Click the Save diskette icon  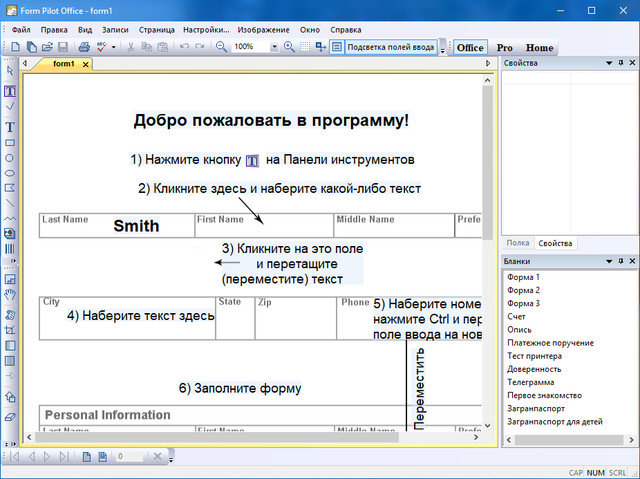(x=62, y=47)
